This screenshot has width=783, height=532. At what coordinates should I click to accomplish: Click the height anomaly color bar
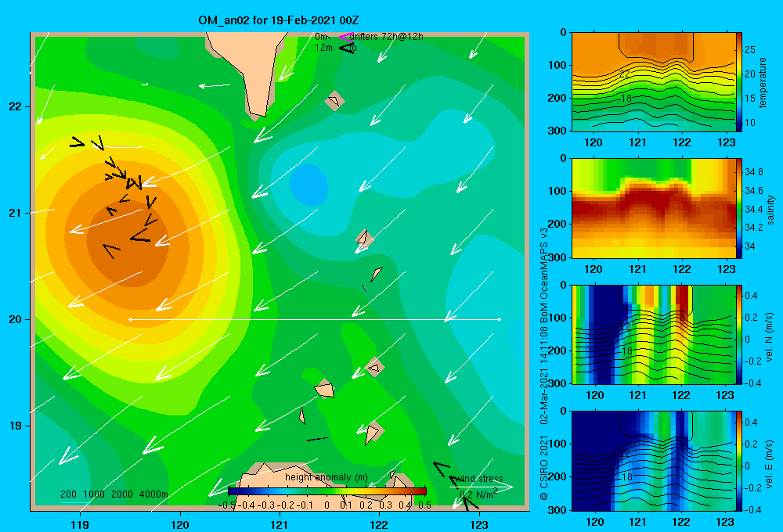(327, 491)
